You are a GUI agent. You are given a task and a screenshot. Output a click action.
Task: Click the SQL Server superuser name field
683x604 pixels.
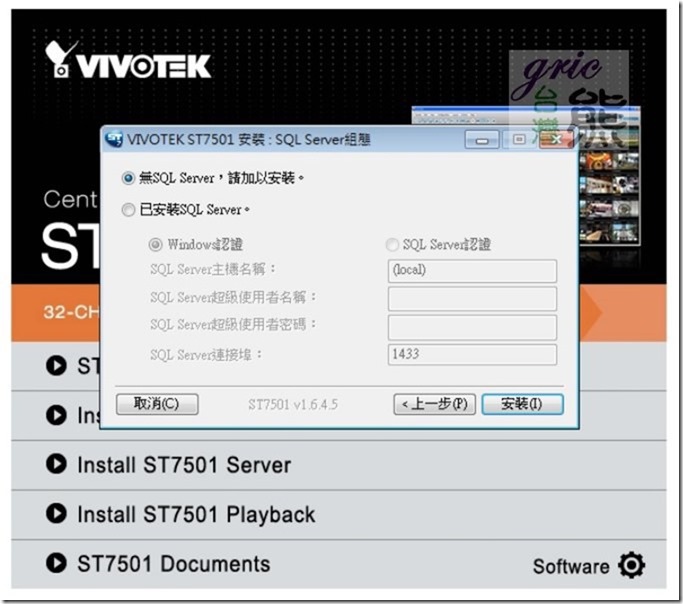tap(472, 299)
